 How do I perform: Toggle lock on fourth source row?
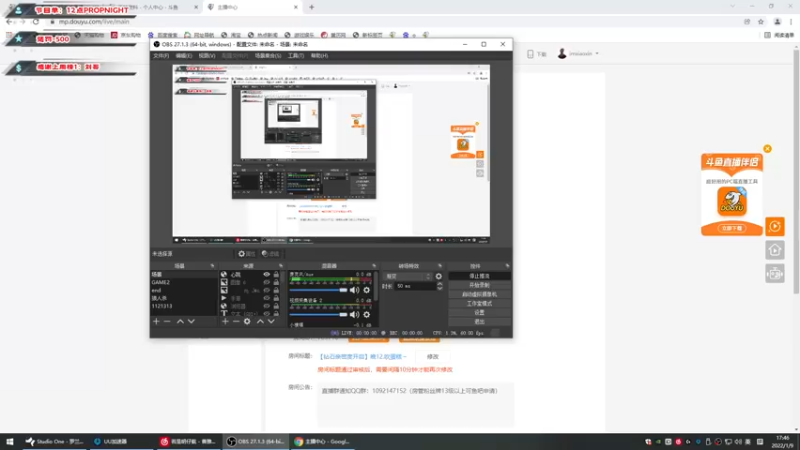point(276,298)
